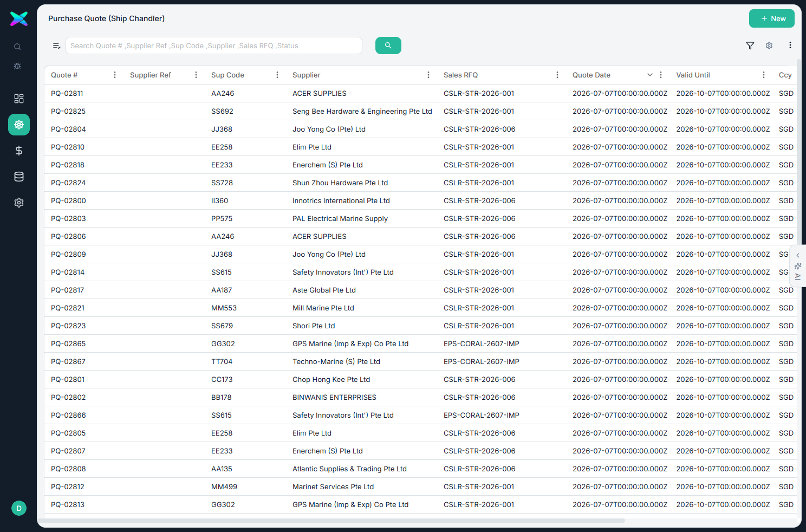Image resolution: width=806 pixels, height=532 pixels.
Task: Open the settings gear in sidebar
Action: [x=19, y=203]
